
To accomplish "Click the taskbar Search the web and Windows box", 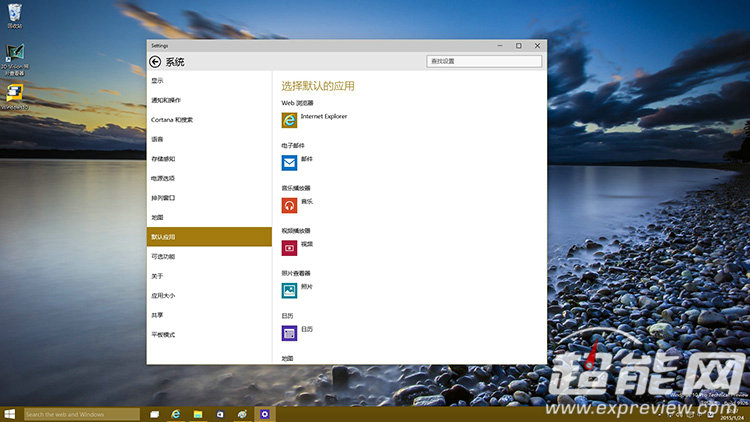I will [x=80, y=413].
